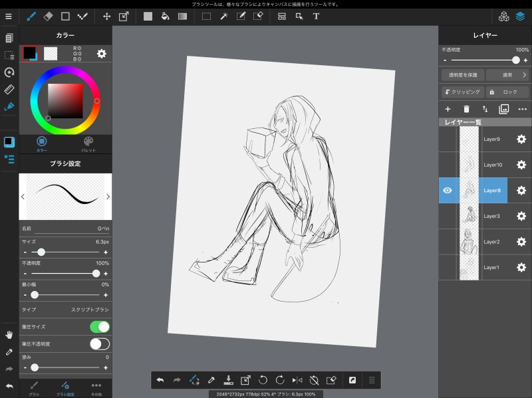Select the Text tool

pyautogui.click(x=316, y=16)
